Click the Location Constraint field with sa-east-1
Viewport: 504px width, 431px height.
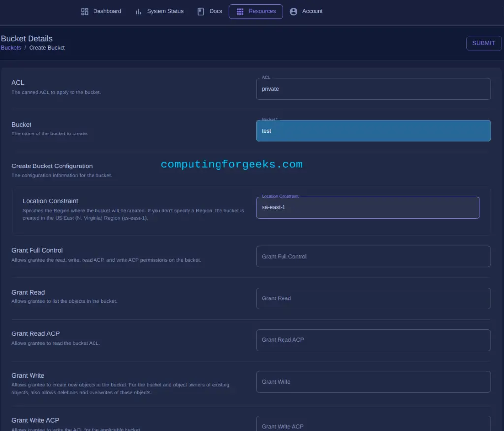368,207
